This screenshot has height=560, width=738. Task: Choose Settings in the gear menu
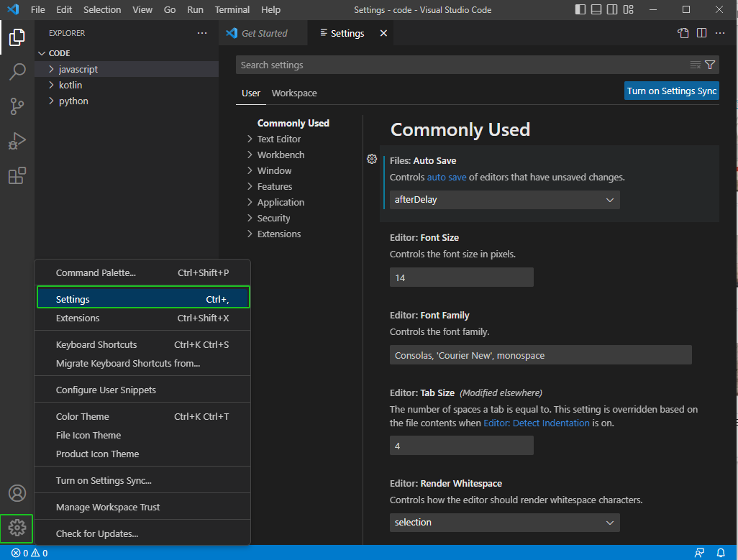(x=142, y=299)
